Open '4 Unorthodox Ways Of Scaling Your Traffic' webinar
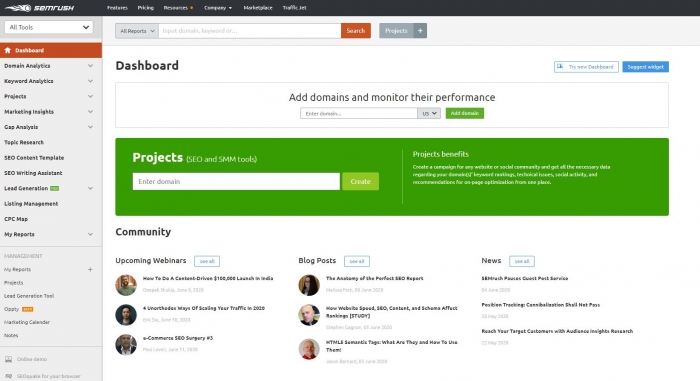700x381 pixels. pos(204,308)
